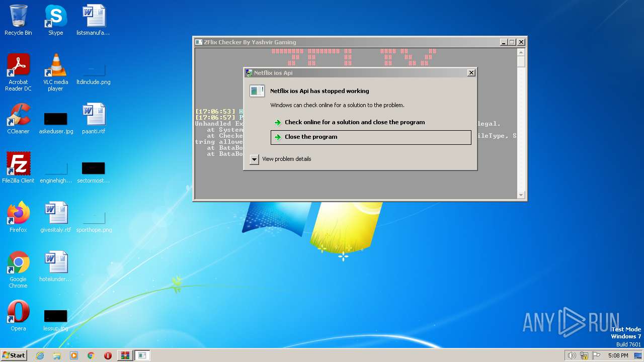Launch Skype from desktop
The height and width of the screenshot is (362, 644).
pyautogui.click(x=55, y=21)
